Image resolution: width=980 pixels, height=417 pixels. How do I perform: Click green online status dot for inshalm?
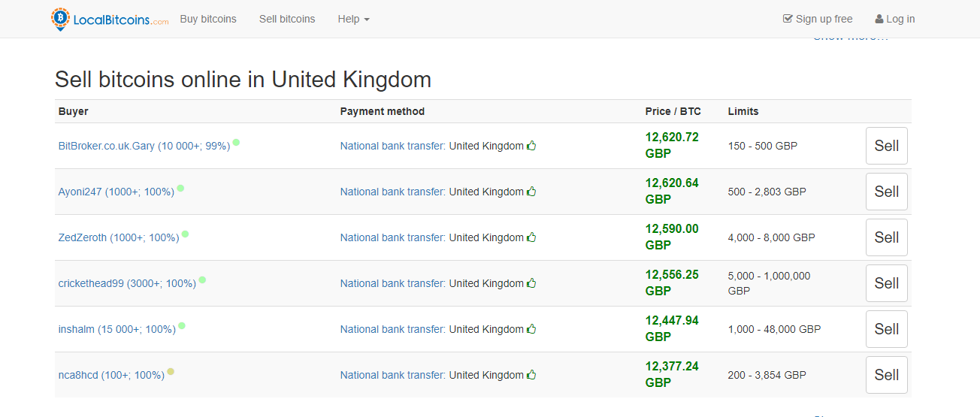(x=182, y=325)
